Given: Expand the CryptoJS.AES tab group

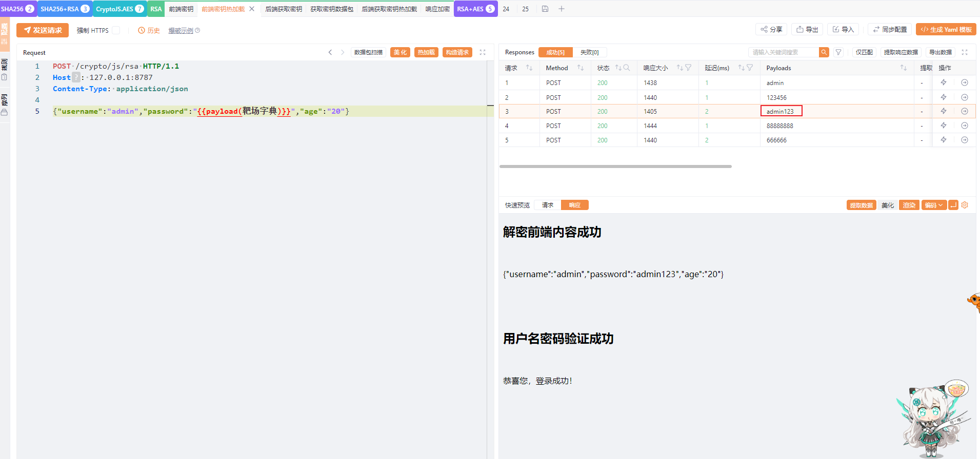Looking at the screenshot, I should click(x=119, y=9).
